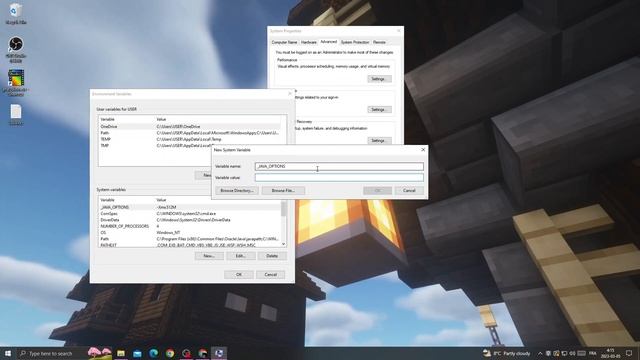Click OK in Environment Variables window
Viewport: 640px width, 360px height.
tap(239, 275)
